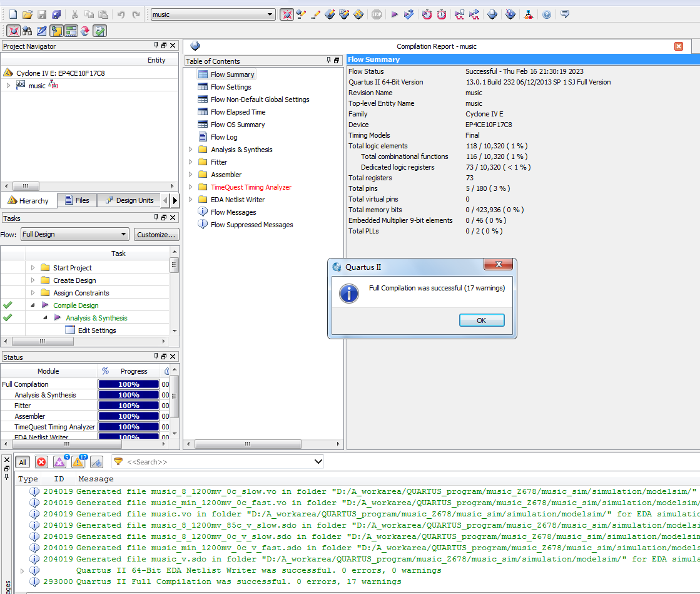Click the Start Compilation play icon
700x594 pixels.
coord(395,14)
